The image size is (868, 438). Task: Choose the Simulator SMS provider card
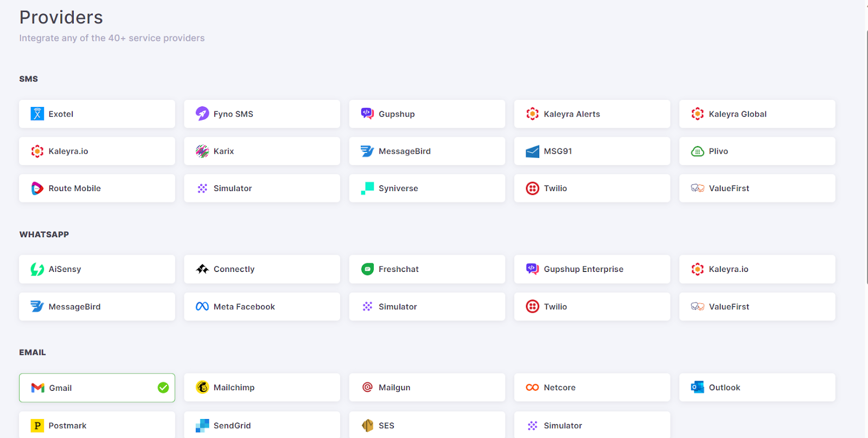[x=262, y=188]
